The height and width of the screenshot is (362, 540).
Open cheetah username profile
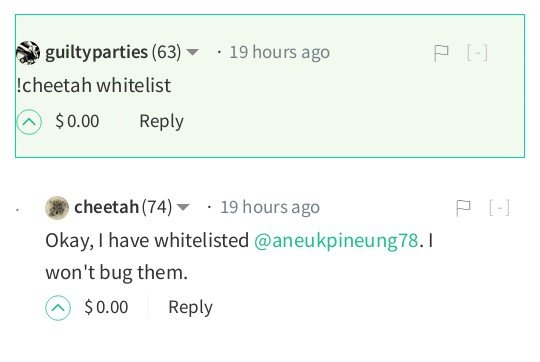point(106,207)
